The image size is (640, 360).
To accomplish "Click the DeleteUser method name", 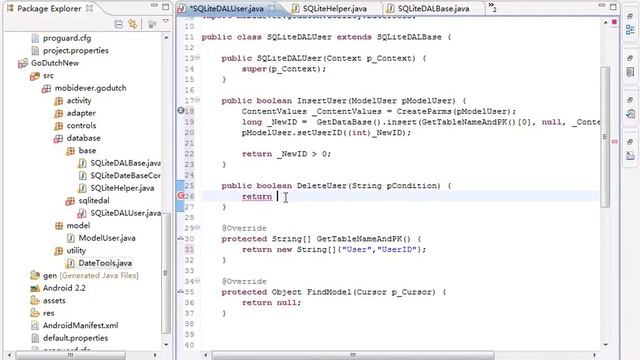I will pyautogui.click(x=321, y=186).
